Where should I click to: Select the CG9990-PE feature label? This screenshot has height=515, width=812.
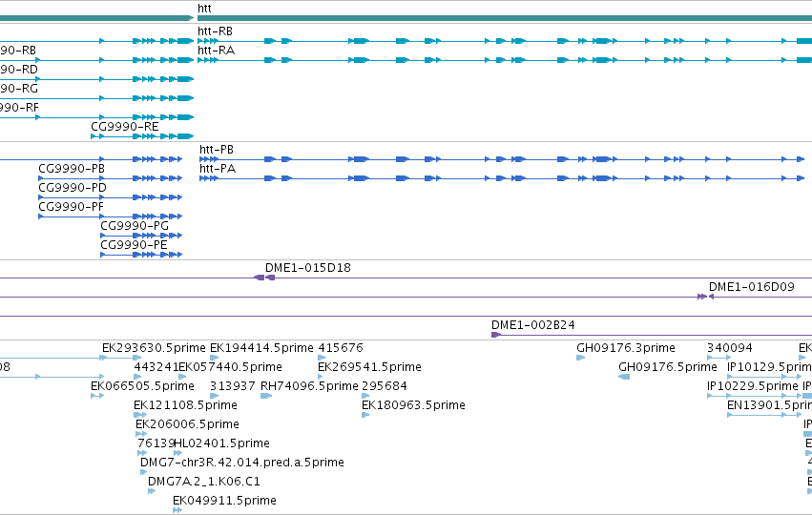pyautogui.click(x=135, y=245)
